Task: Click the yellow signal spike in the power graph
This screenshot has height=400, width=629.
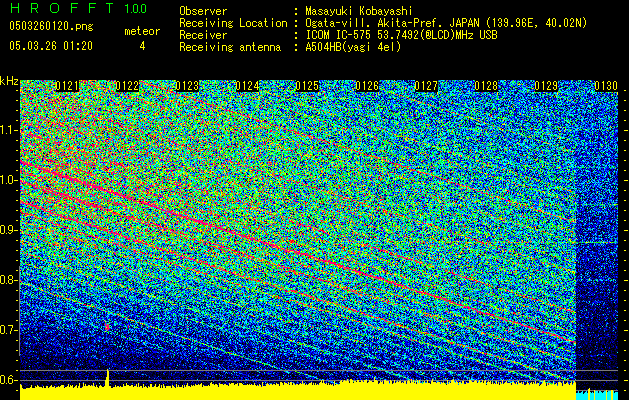Action: (x=108, y=378)
